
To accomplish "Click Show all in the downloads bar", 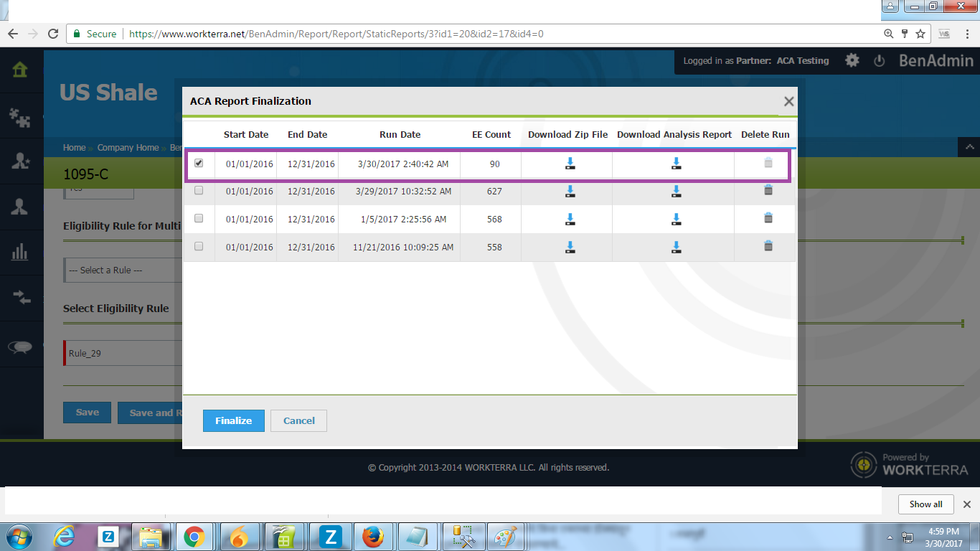I will click(925, 504).
